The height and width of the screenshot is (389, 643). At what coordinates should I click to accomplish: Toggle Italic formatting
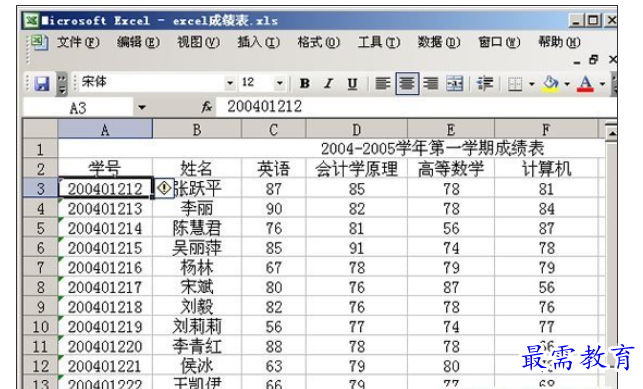tap(328, 84)
